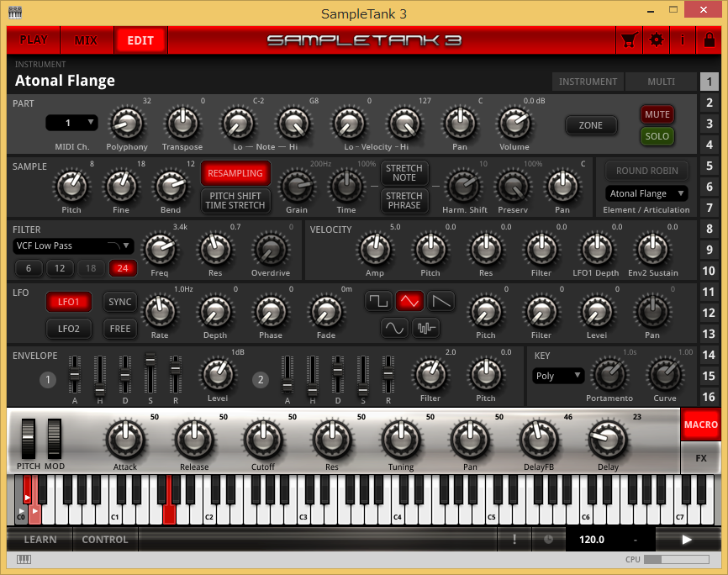Open the Poly key mode dropdown
The width and height of the screenshot is (728, 575).
tap(557, 376)
